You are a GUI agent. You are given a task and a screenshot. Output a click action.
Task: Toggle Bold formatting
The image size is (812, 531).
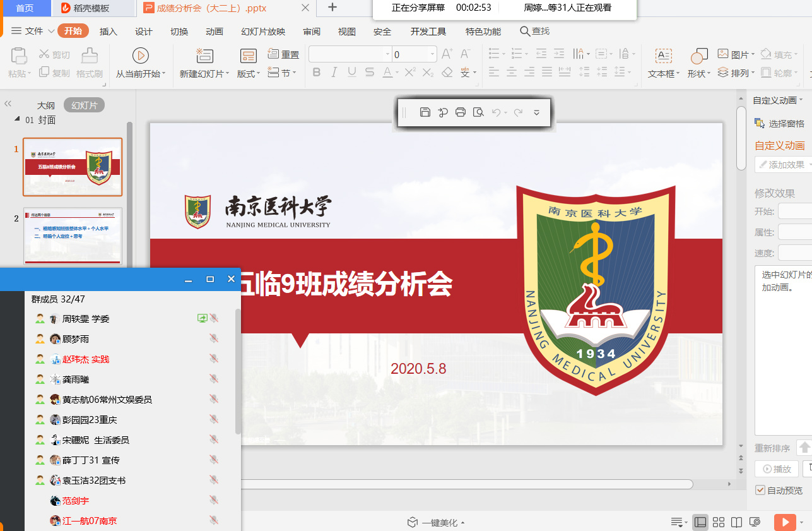317,72
